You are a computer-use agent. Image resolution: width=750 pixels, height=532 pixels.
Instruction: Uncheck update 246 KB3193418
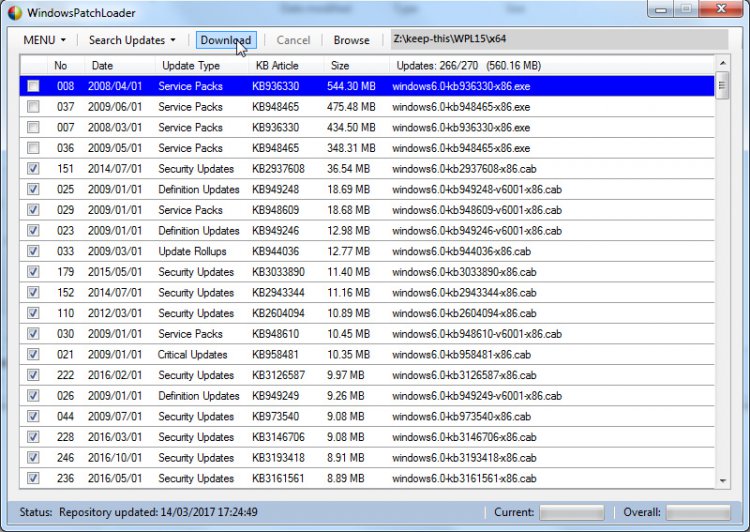click(x=33, y=457)
